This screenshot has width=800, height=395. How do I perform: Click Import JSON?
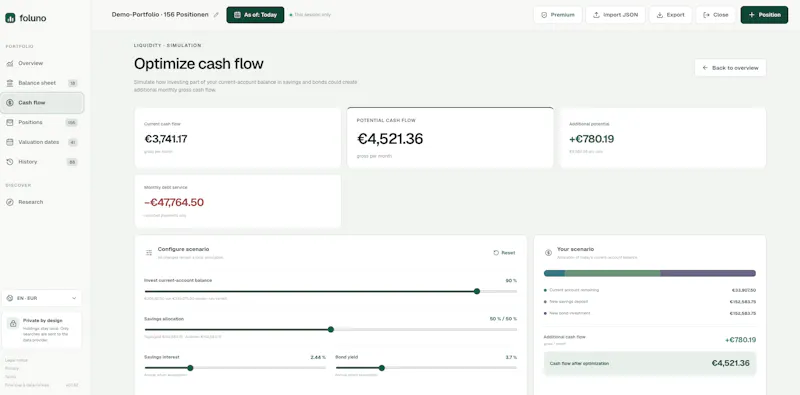(x=615, y=15)
